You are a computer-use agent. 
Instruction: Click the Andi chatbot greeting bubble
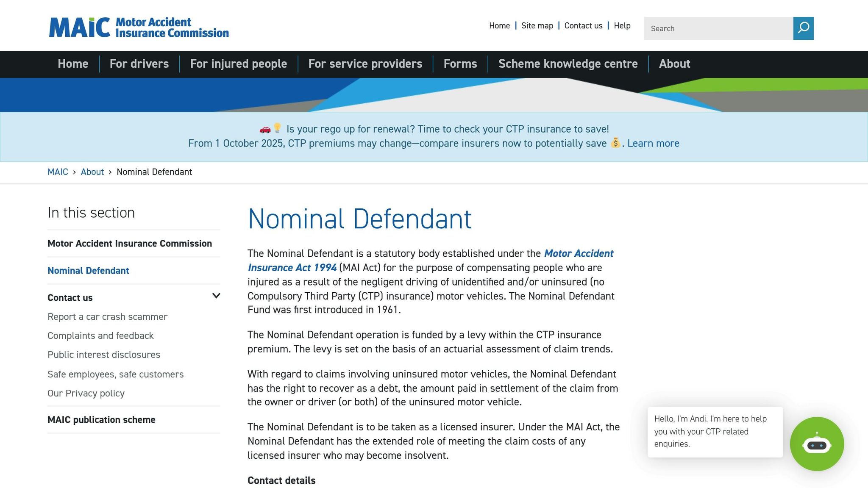tap(715, 432)
